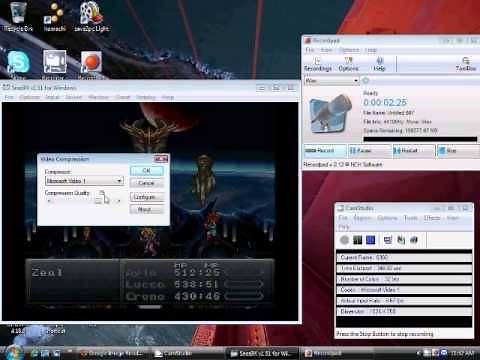The height and width of the screenshot is (360, 480).
Task: Open the Cheat menu in Snes9X
Action: pyautogui.click(x=123, y=97)
